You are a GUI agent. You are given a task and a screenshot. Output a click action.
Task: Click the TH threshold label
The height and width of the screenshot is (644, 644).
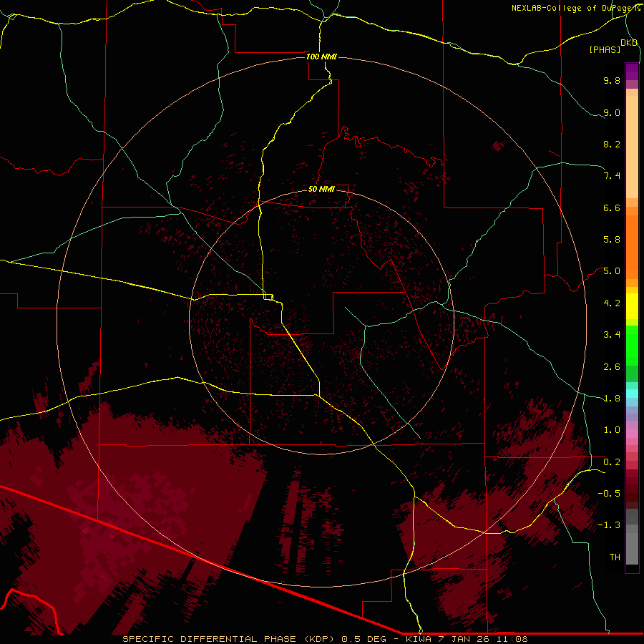[615, 557]
